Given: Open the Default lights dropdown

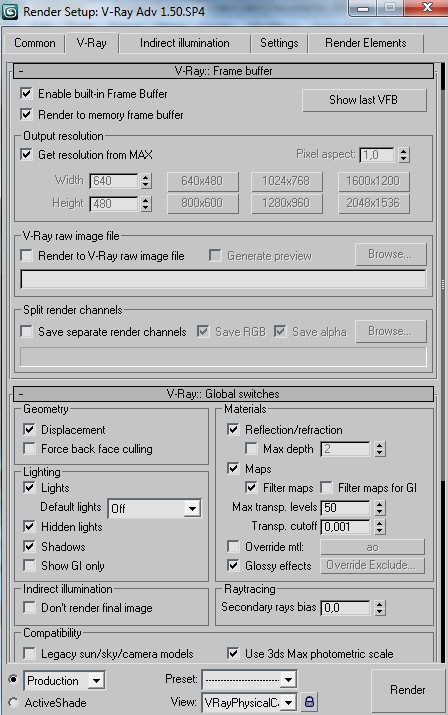Looking at the screenshot, I should click(x=154, y=508).
